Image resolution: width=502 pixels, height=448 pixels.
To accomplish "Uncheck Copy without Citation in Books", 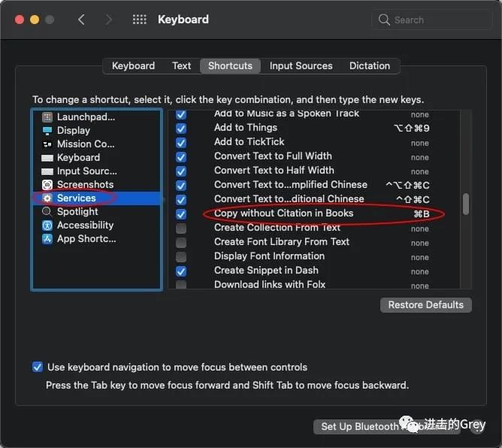I will click(x=181, y=214).
